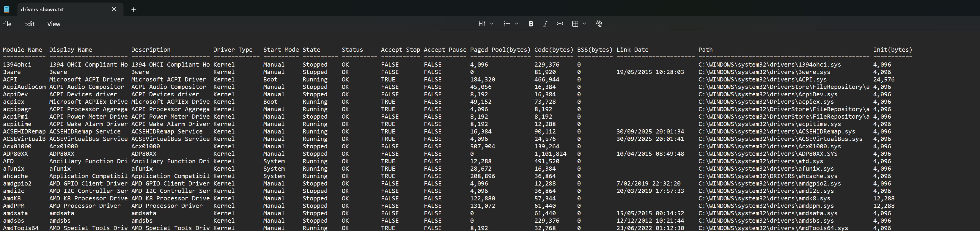Viewport: 980px width, 231px height.
Task: Click the path ending in amdsata.sys
Action: click(768, 213)
